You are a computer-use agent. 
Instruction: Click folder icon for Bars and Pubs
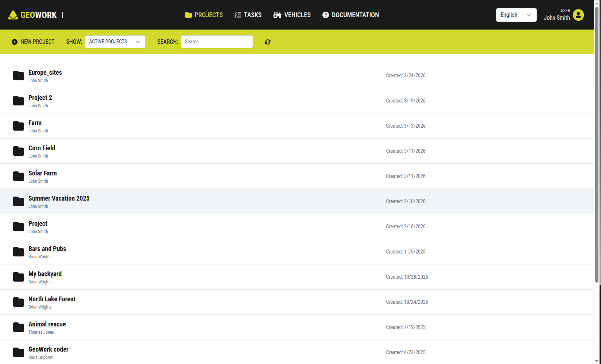(x=19, y=252)
